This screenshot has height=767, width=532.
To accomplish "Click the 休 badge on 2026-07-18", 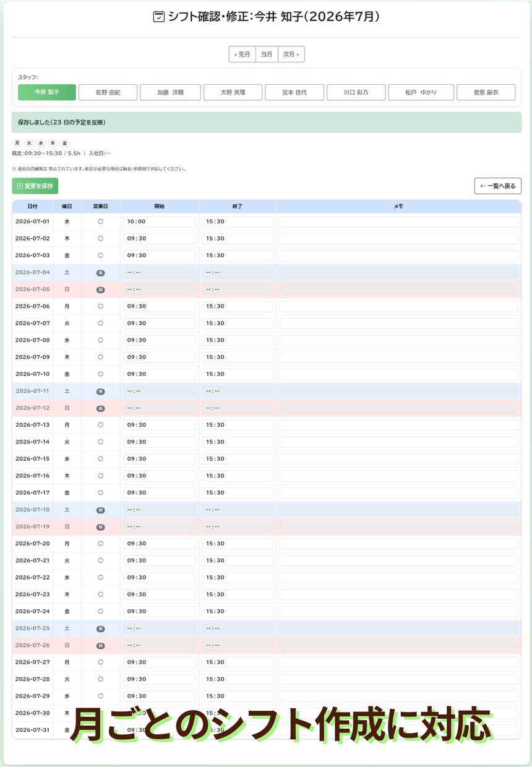I will 100,510.
